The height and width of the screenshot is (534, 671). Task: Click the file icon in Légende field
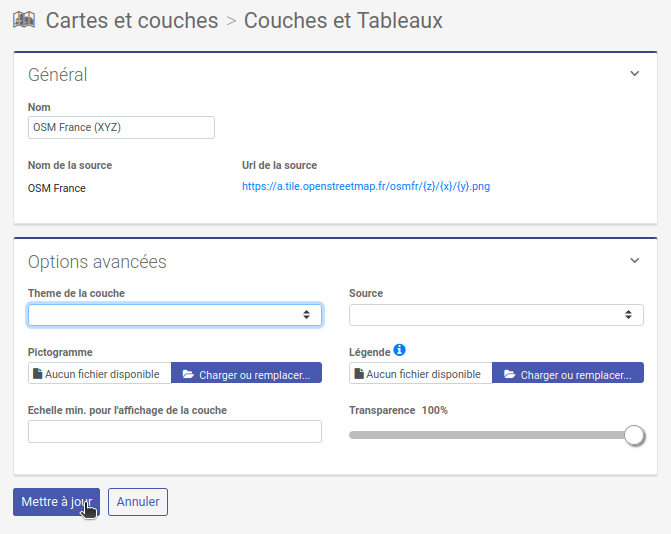point(359,374)
